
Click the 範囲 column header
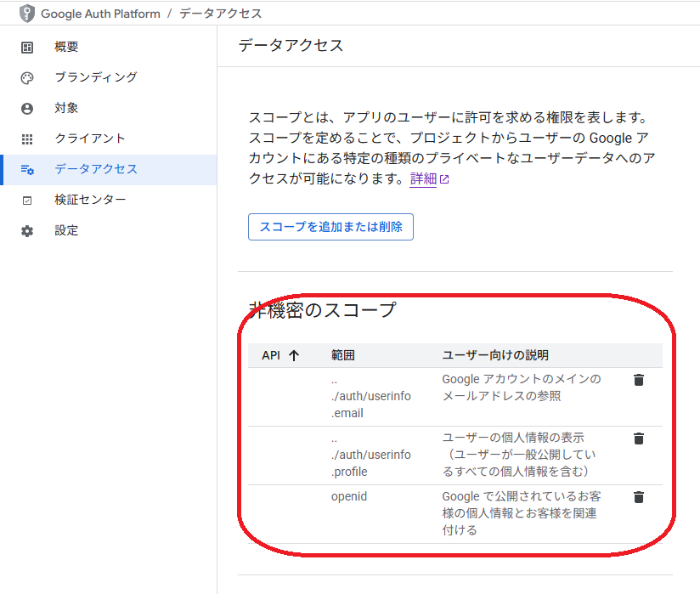point(342,355)
